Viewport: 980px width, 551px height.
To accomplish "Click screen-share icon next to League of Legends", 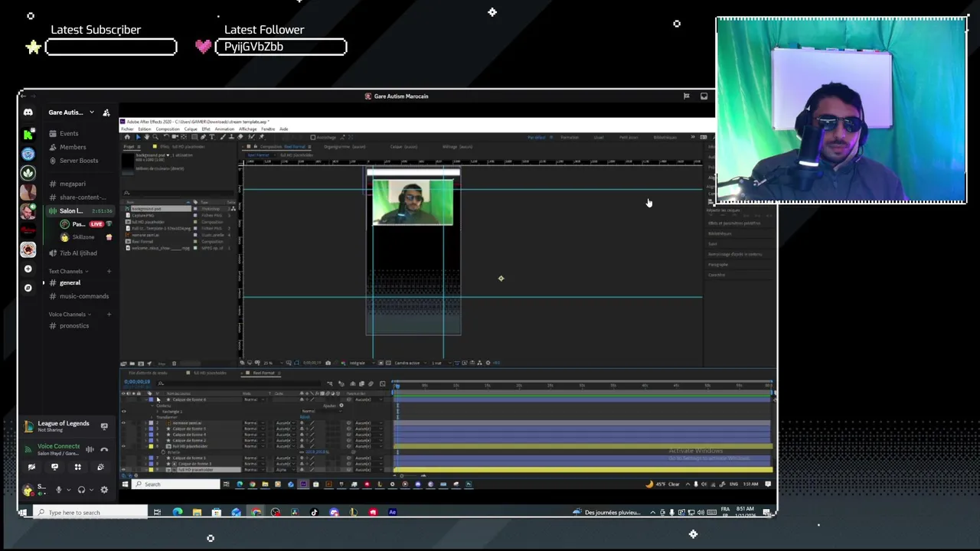I will point(104,425).
